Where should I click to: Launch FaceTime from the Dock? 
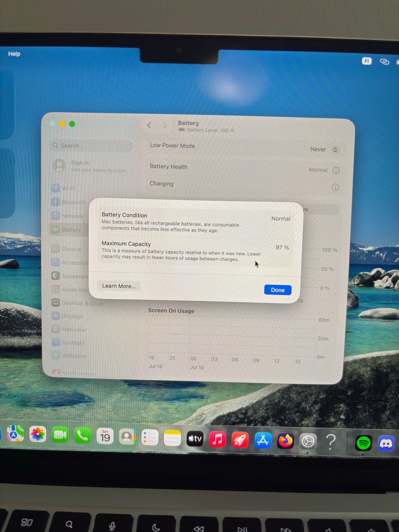60,435
